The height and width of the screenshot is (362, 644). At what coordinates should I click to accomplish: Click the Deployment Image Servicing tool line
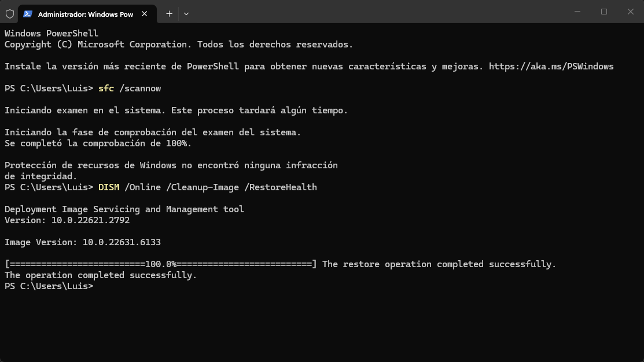(124, 209)
